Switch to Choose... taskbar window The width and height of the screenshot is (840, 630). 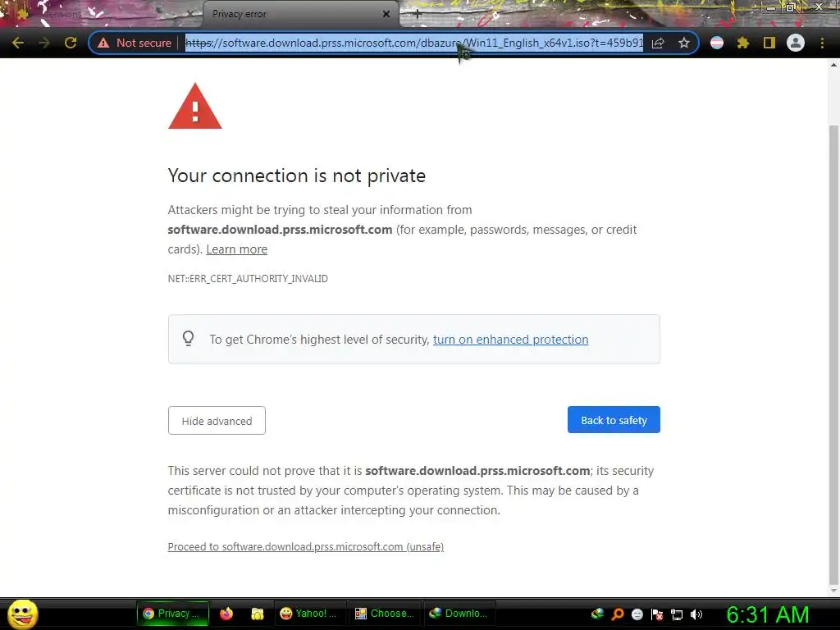tap(385, 614)
